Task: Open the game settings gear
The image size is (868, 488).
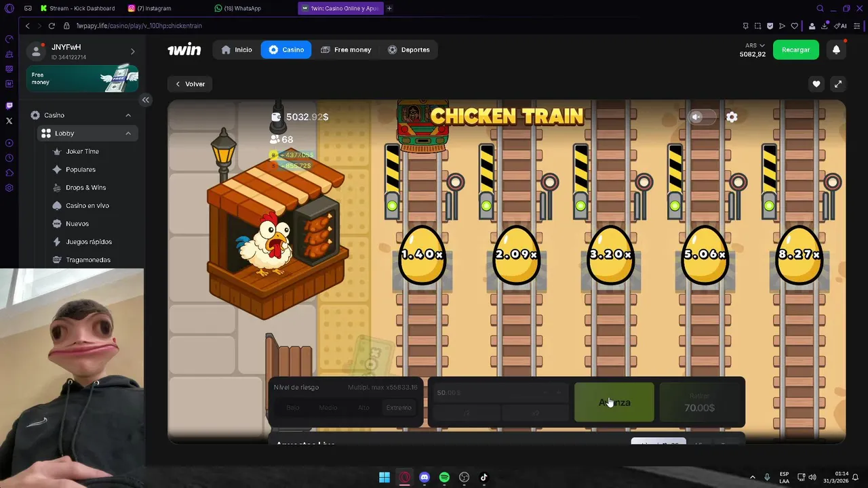Action: 732,117
